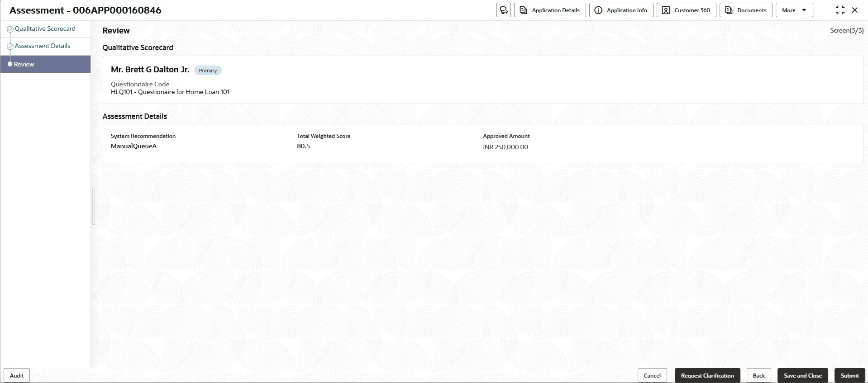Click the 80.5 weighted score value
The height and width of the screenshot is (383, 868).
[303, 147]
